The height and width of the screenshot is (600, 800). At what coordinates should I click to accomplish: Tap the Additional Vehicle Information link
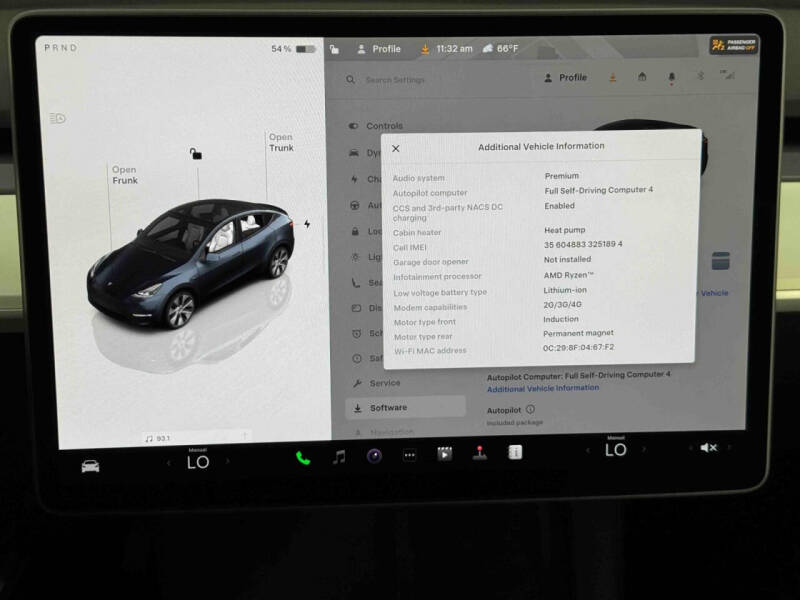tap(543, 388)
